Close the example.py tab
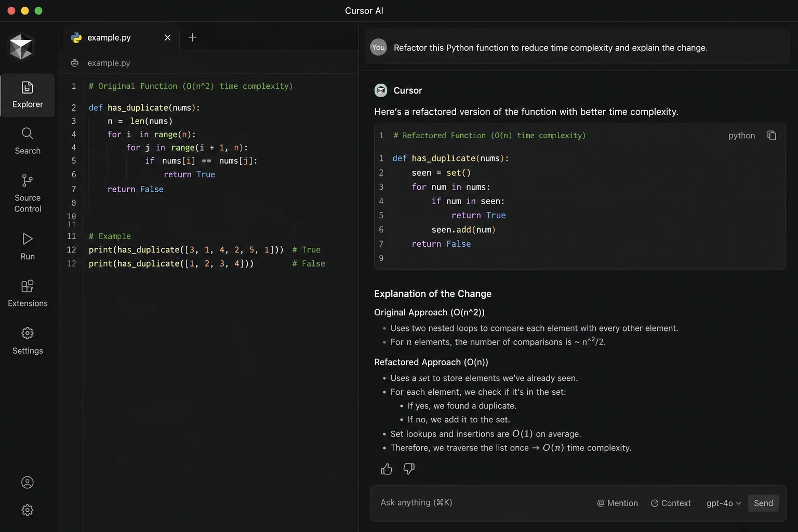 coord(167,37)
